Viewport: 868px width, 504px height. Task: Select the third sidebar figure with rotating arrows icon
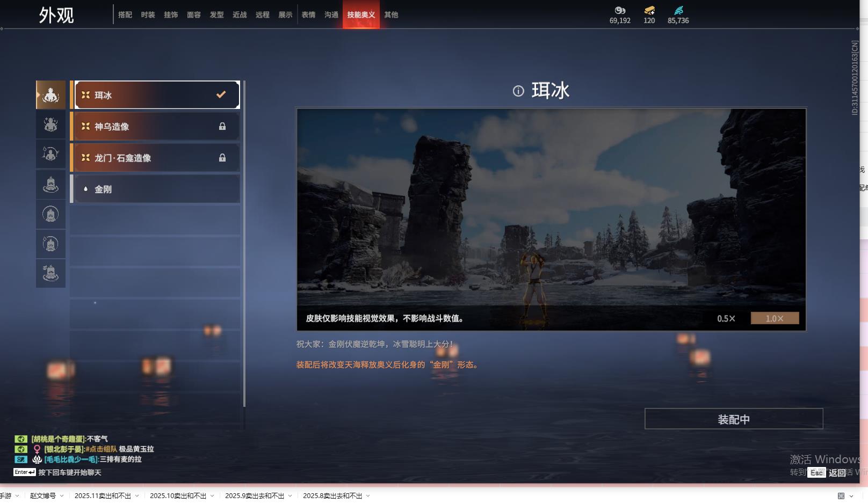click(x=50, y=155)
